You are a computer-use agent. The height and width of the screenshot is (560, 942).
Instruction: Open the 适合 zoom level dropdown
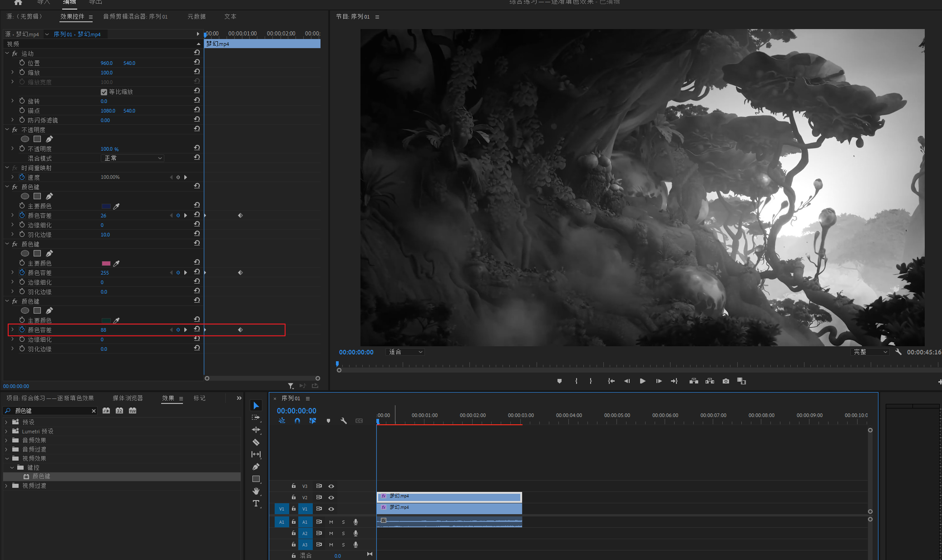coord(405,352)
